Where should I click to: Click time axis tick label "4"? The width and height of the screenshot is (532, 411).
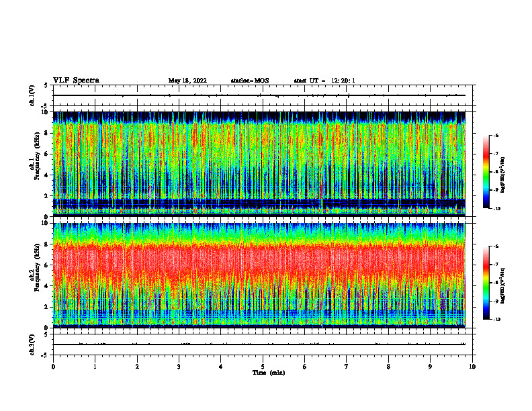221,367
